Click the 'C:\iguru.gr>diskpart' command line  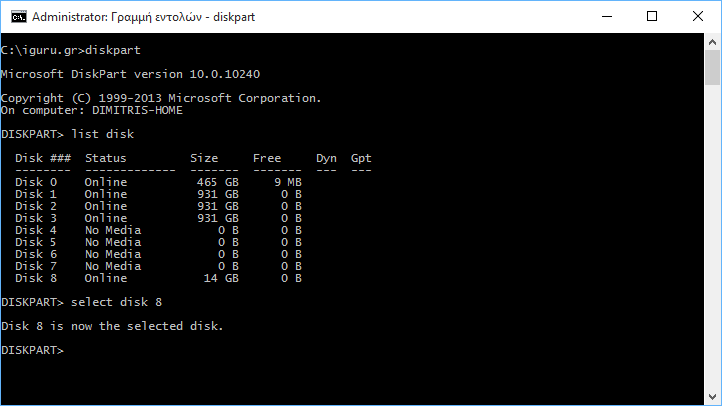pyautogui.click(x=71, y=50)
